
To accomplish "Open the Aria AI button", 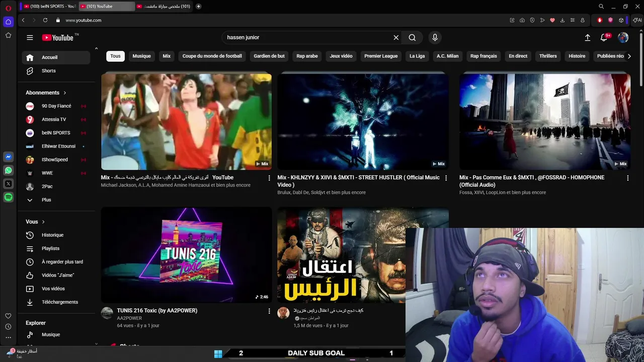I will (x=637, y=20).
